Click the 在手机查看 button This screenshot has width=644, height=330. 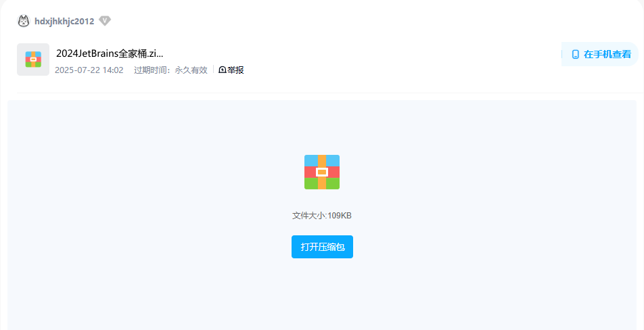click(600, 54)
